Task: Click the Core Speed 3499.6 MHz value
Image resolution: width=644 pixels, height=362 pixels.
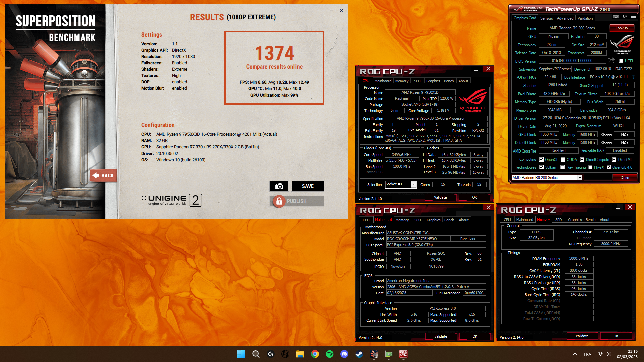Action: [402, 155]
